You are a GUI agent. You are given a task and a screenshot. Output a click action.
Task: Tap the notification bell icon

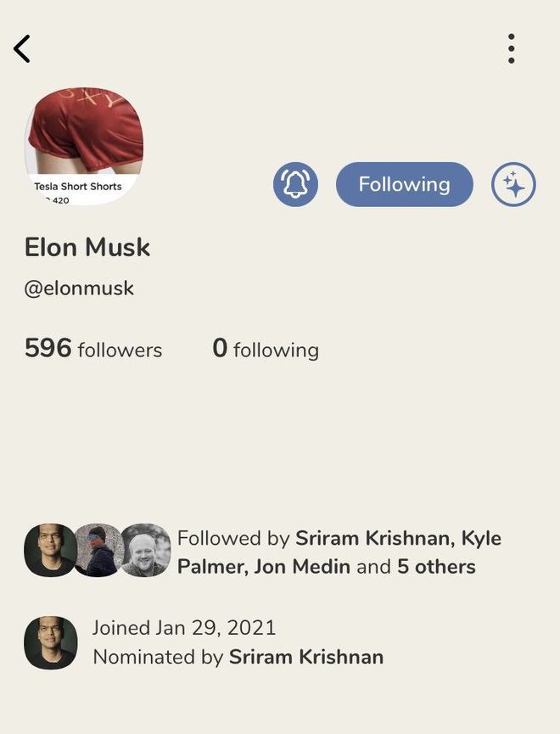point(295,184)
